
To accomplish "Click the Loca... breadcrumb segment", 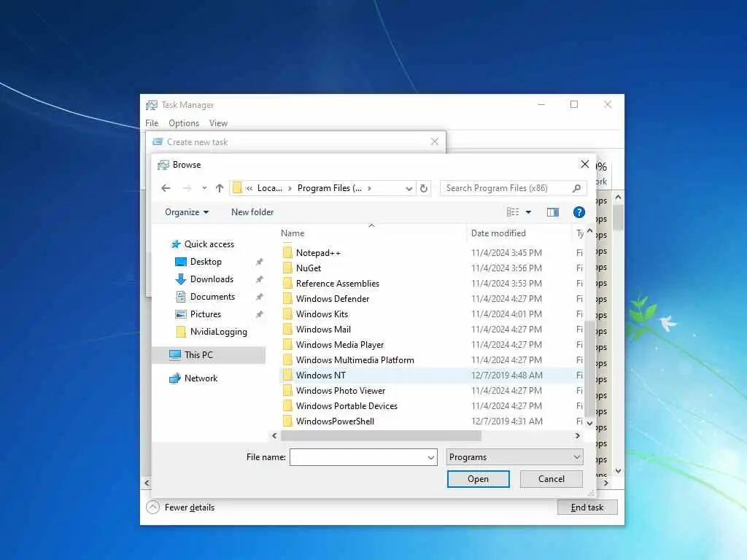I will [270, 188].
